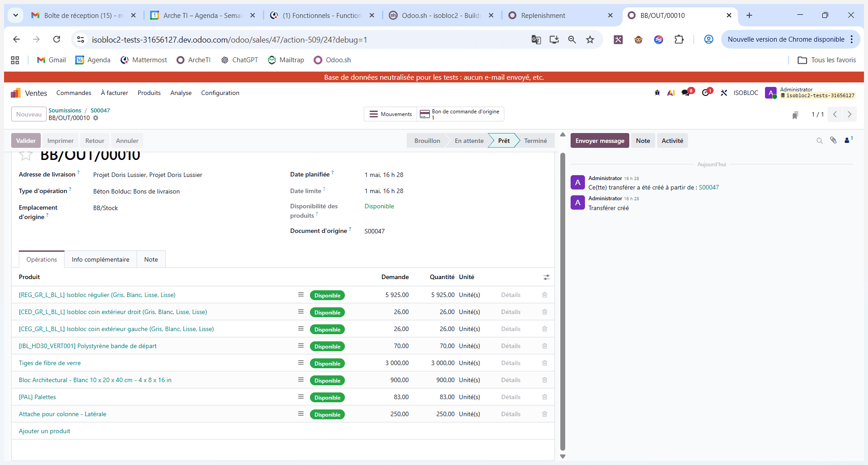Open the S00047 breadcrumb link
Viewport: 868px width, 465px height.
click(100, 110)
